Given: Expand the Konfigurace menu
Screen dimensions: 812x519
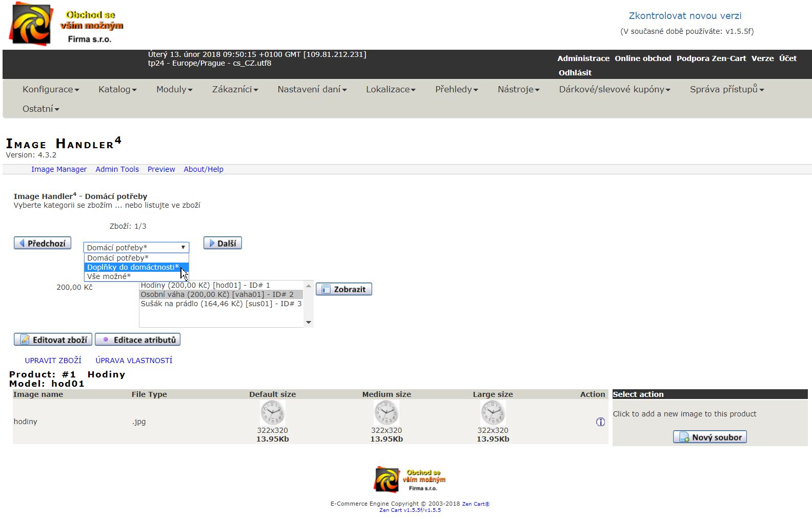Looking at the screenshot, I should [51, 89].
